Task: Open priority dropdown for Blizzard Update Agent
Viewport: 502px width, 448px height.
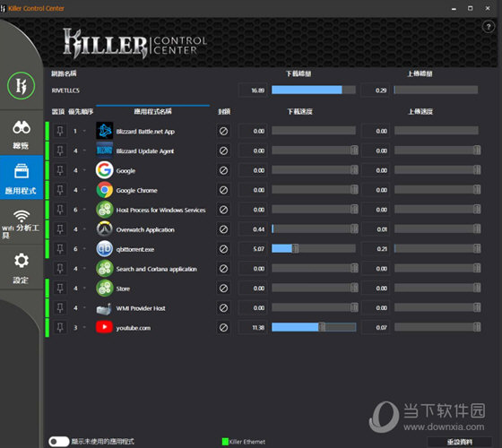Action: coord(84,151)
